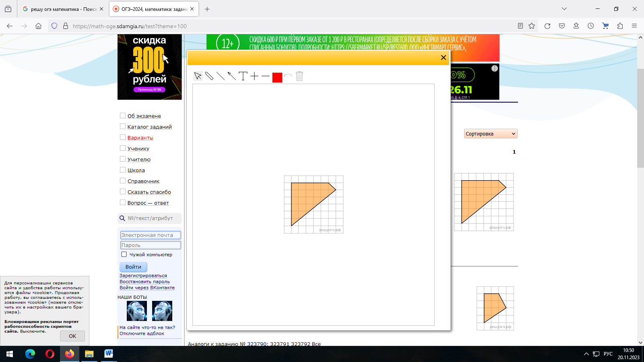Screen dimensions: 644x362
Task: Select the arrow pointer tool in drawing panel
Action: (198, 76)
